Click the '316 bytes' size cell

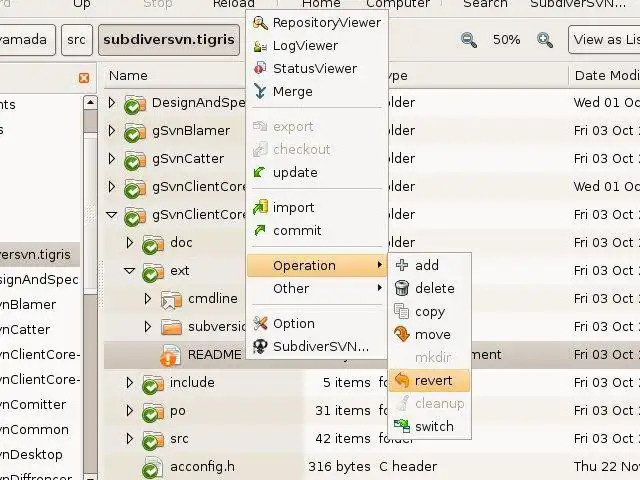339,467
